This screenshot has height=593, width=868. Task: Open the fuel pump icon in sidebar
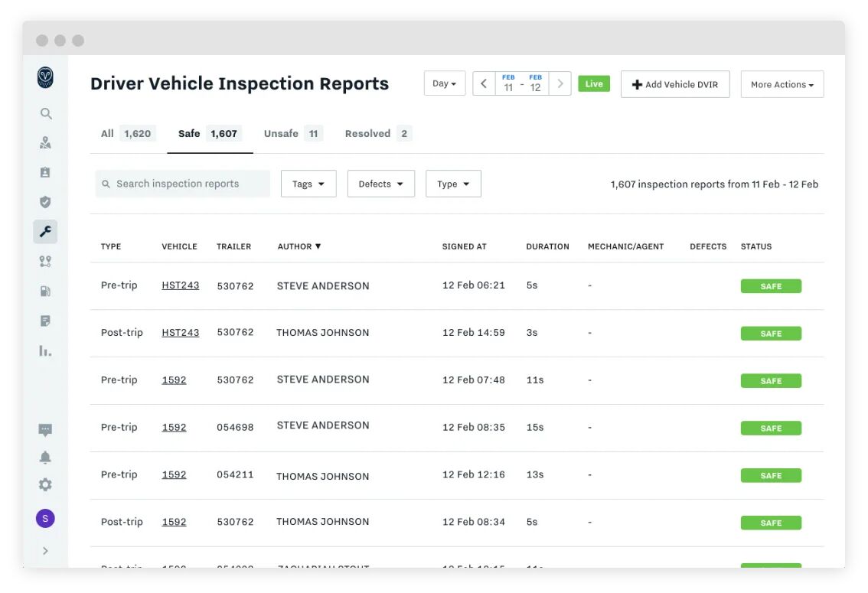pyautogui.click(x=45, y=291)
